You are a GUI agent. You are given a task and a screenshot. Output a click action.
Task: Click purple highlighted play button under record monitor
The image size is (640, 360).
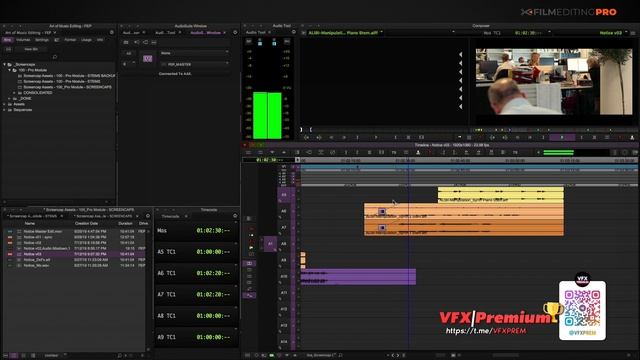click(562, 138)
